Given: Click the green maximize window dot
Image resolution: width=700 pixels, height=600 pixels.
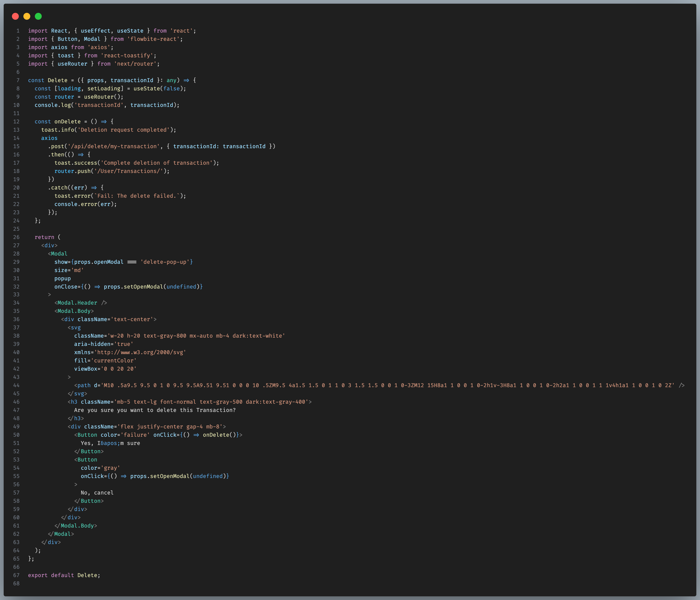Looking at the screenshot, I should [x=38, y=16].
